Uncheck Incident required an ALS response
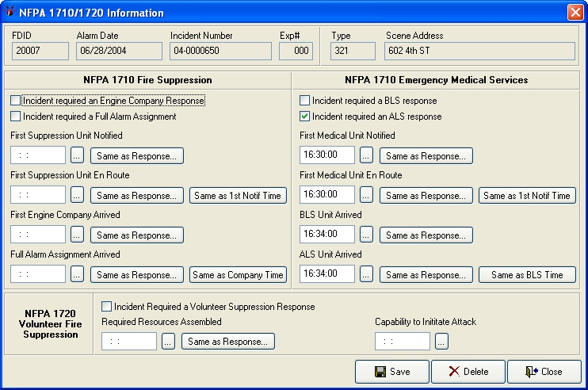Viewport: 588px width, 390px height. (x=304, y=117)
